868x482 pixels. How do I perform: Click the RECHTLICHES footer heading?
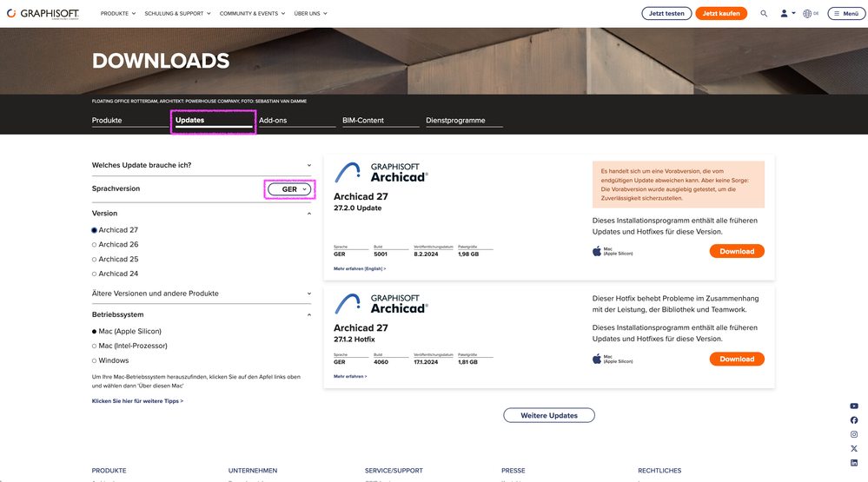659,471
